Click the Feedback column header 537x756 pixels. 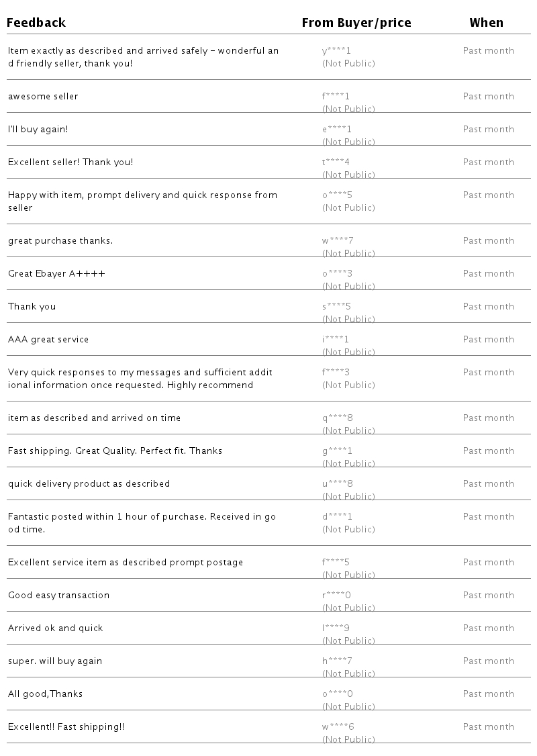36,23
